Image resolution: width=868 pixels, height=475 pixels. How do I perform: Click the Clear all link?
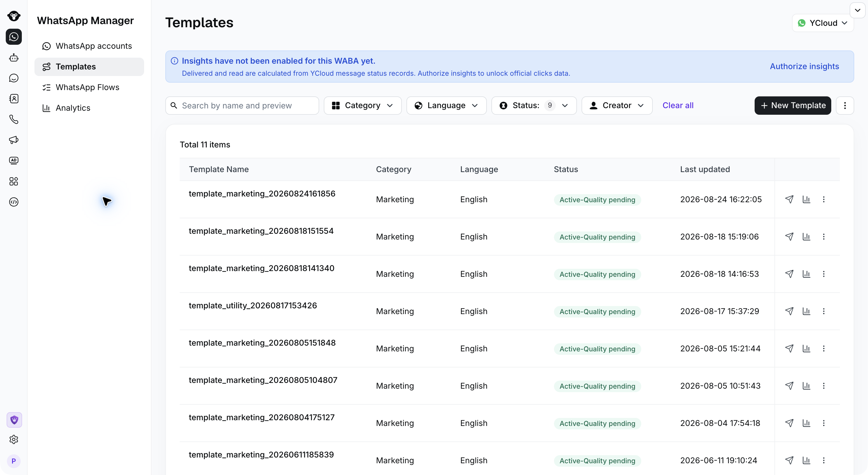(678, 106)
